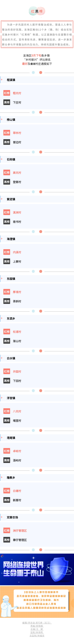This screenshot has height=644, width=74.
Task: Click the 红榜 badge beside 内溪村
Action: click(x=7, y=252)
